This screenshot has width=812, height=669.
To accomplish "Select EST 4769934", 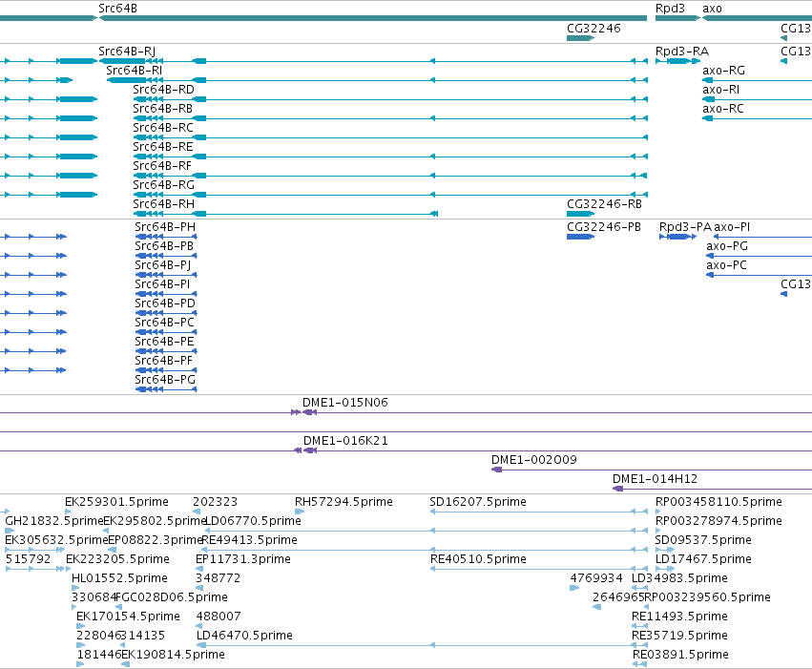I will click(x=596, y=579).
